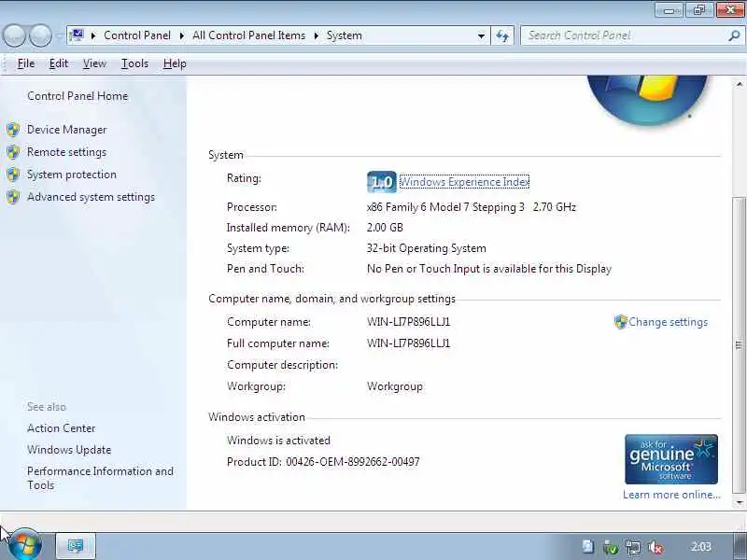Click the muted volume tray icon
The width and height of the screenshot is (747, 560).
click(655, 548)
